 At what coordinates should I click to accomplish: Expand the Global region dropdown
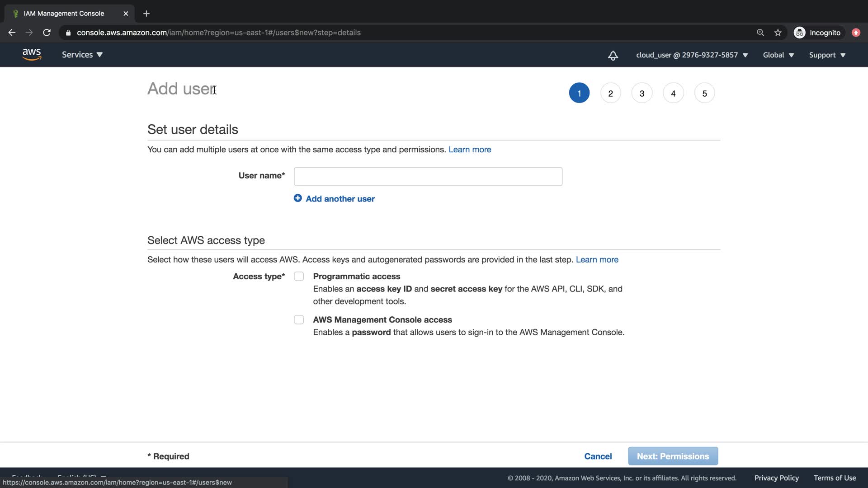[778, 55]
